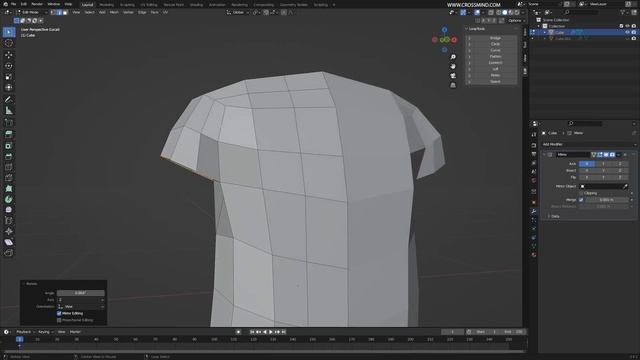Screen dimensions: 640x360
Task: Click the Space button in LoopTools
Action: coord(495,82)
